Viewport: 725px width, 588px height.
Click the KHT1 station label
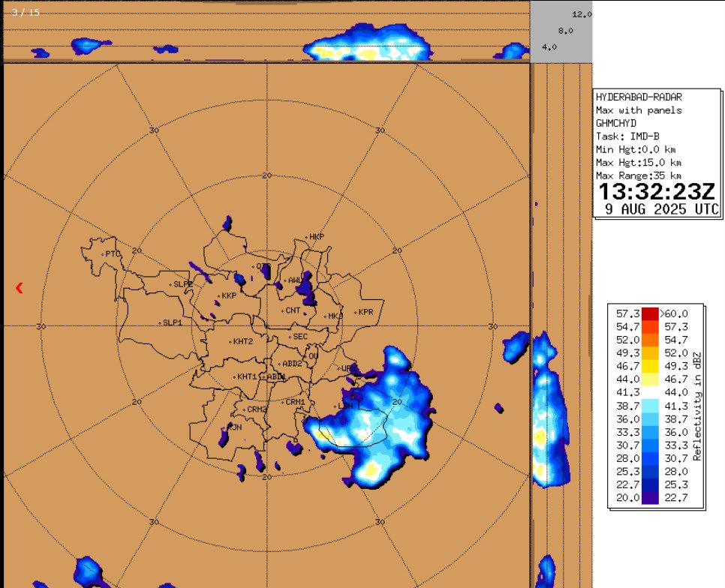coord(247,376)
